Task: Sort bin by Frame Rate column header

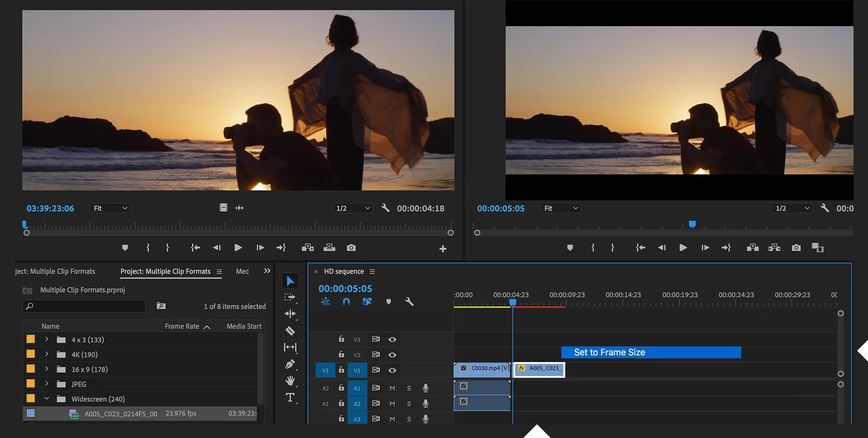Action: (182, 327)
